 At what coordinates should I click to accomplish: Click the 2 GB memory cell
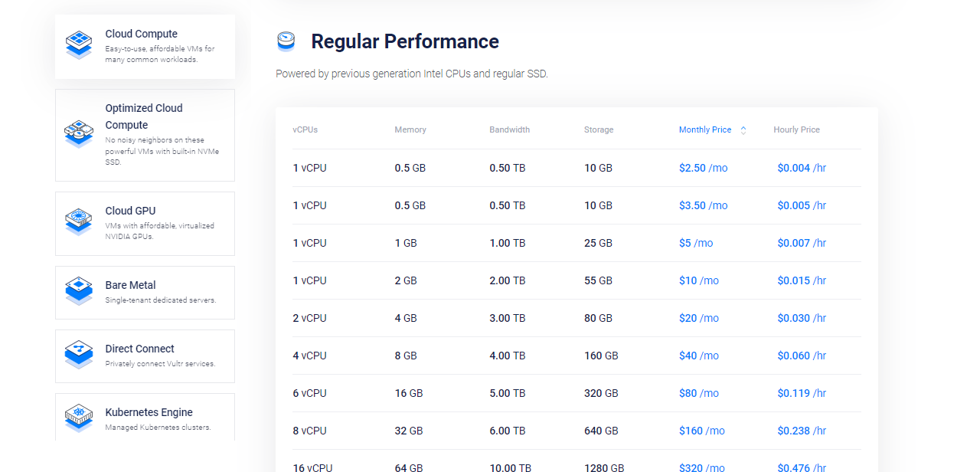(406, 280)
